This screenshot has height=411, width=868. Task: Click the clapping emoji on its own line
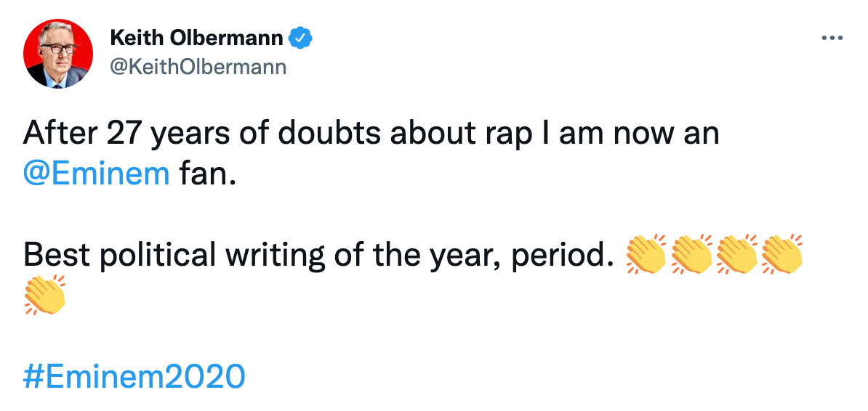coord(45,295)
